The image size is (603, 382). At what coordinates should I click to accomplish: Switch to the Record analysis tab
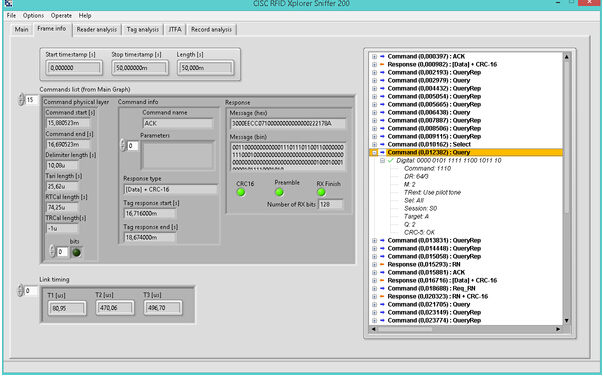tap(211, 30)
